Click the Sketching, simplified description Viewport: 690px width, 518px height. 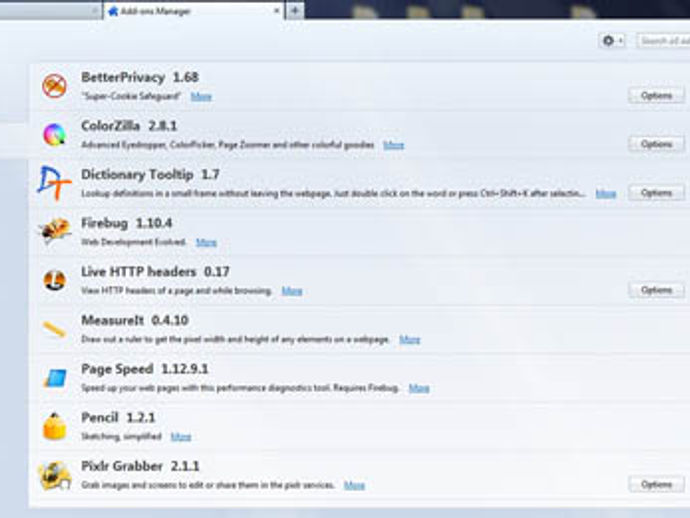point(121,437)
